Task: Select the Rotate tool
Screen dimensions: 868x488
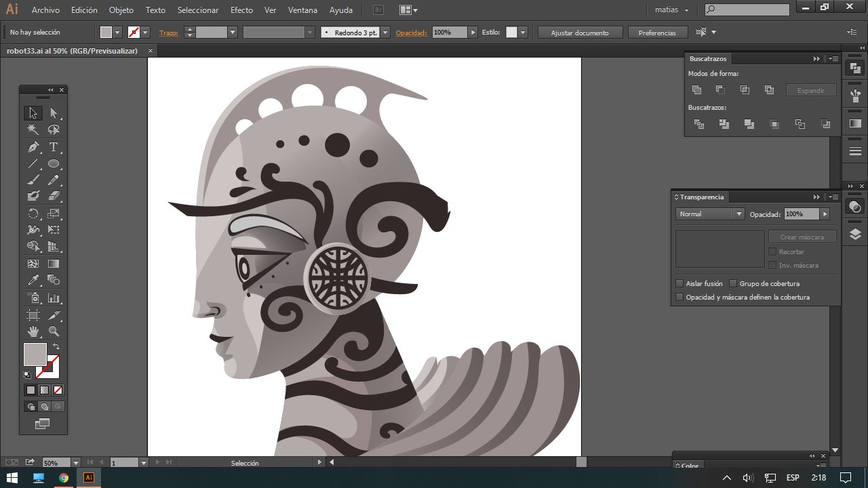Action: 33,213
